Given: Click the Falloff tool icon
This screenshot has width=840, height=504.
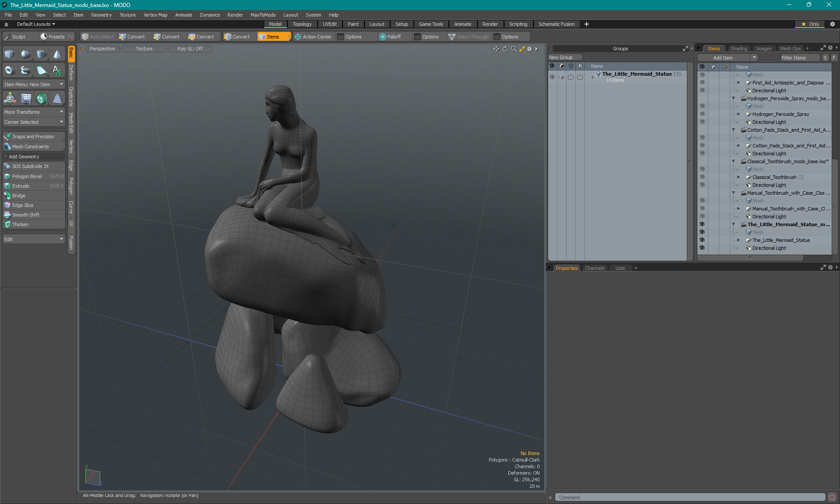Looking at the screenshot, I should (383, 37).
